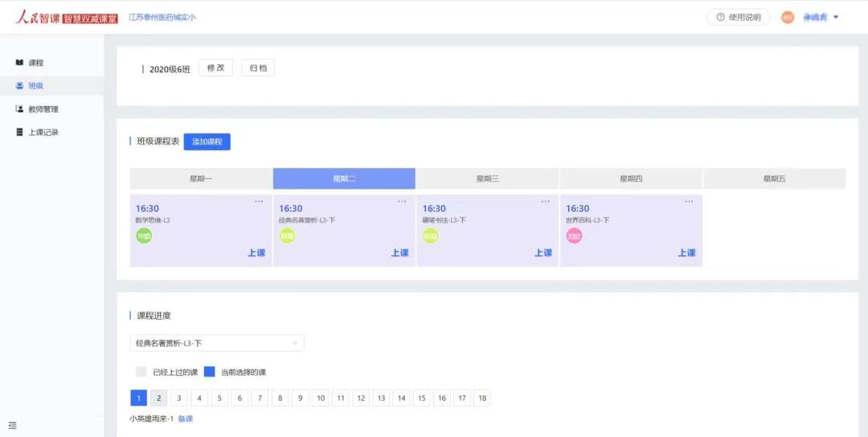Viewport: 868px width, 437px height.
Task: Click the 2020级6班 class name
Action: pyautogui.click(x=170, y=69)
